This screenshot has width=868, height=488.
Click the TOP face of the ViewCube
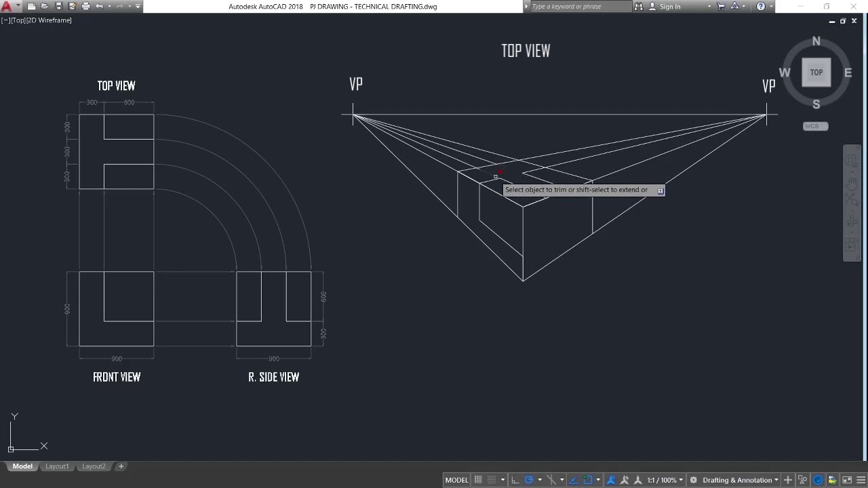tap(816, 73)
